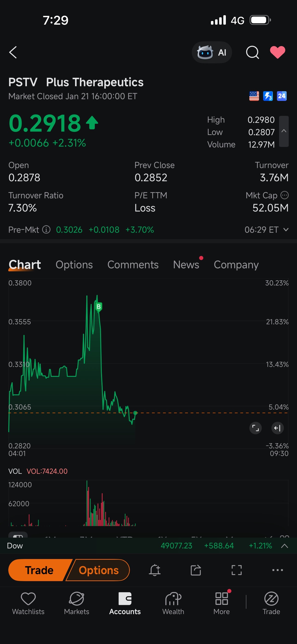Switch to the Comments tab
Screen dimensions: 297x644
coord(133,264)
